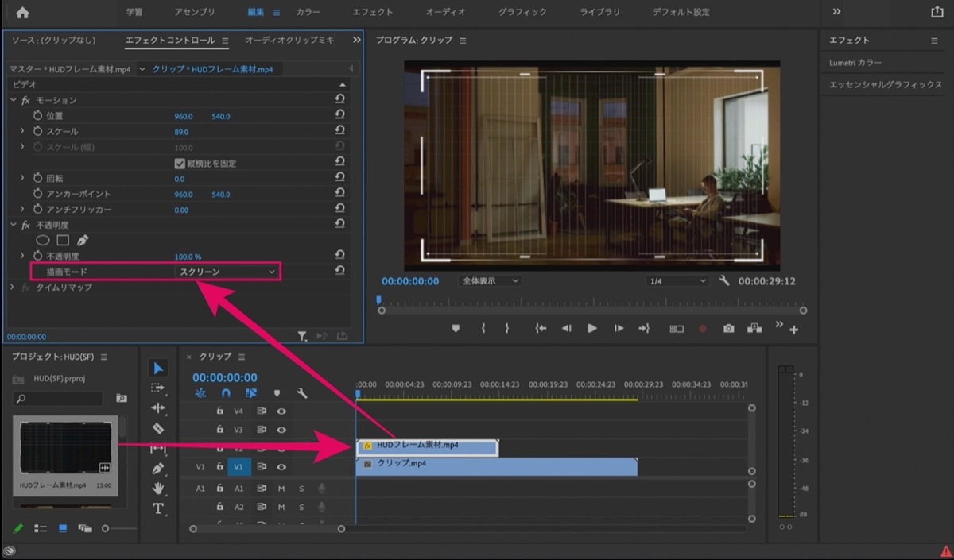Open the quick export share icon
The image size is (954, 560).
[x=937, y=12]
